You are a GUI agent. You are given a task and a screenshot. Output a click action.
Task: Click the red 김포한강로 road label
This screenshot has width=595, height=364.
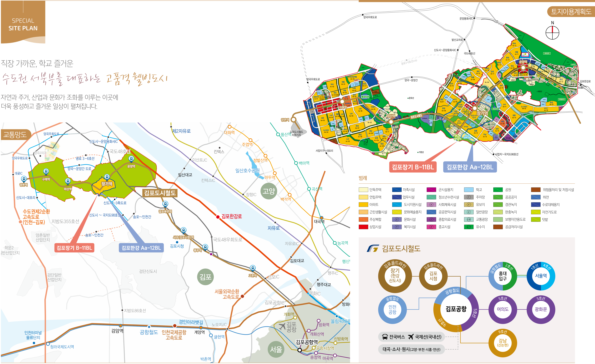pyautogui.click(x=232, y=216)
